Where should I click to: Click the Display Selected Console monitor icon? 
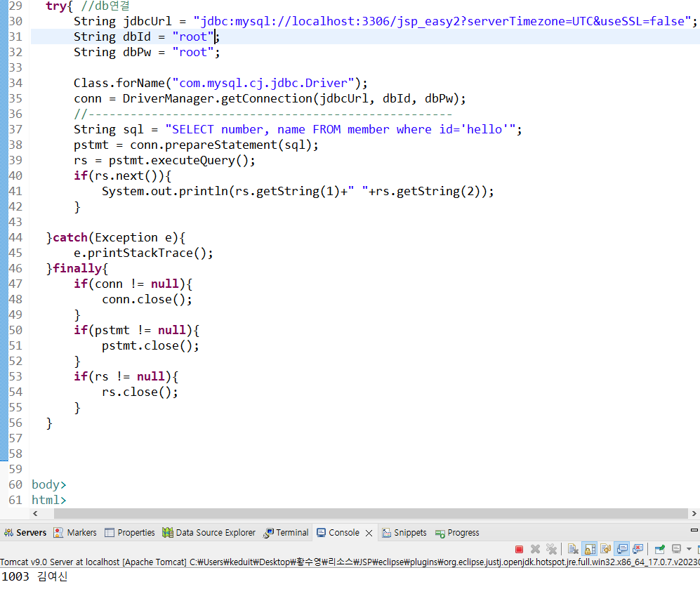(x=676, y=549)
